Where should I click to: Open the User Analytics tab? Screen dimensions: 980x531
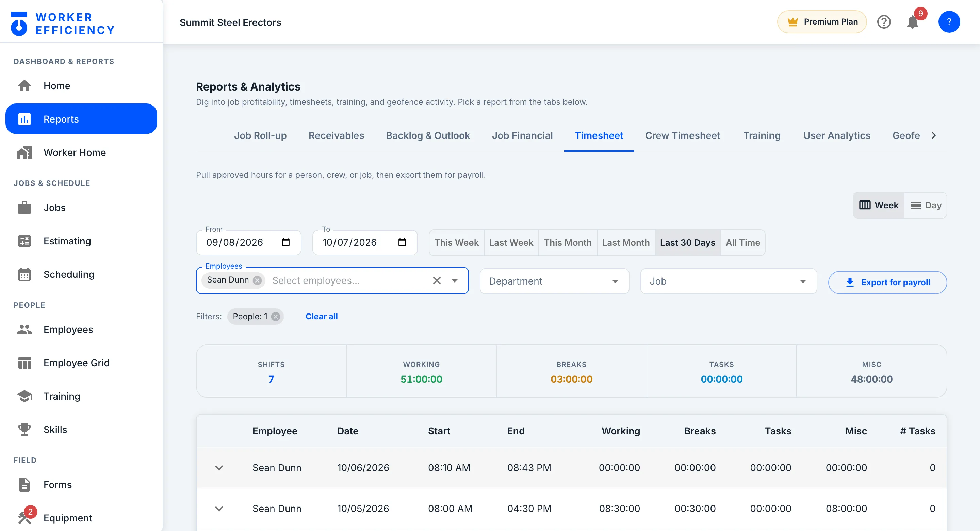(837, 135)
